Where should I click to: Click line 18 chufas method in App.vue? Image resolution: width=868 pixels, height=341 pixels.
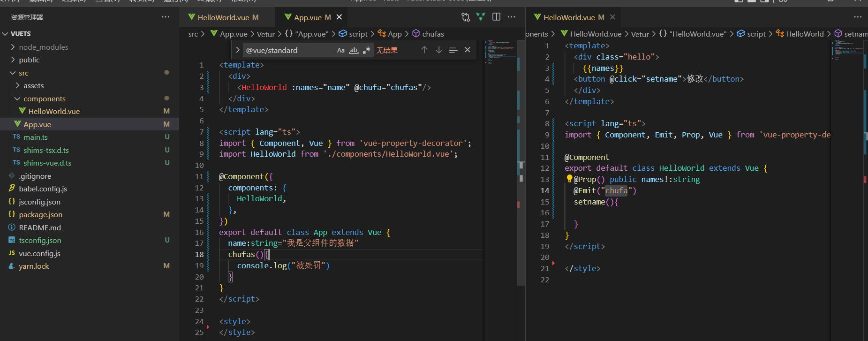pos(249,254)
